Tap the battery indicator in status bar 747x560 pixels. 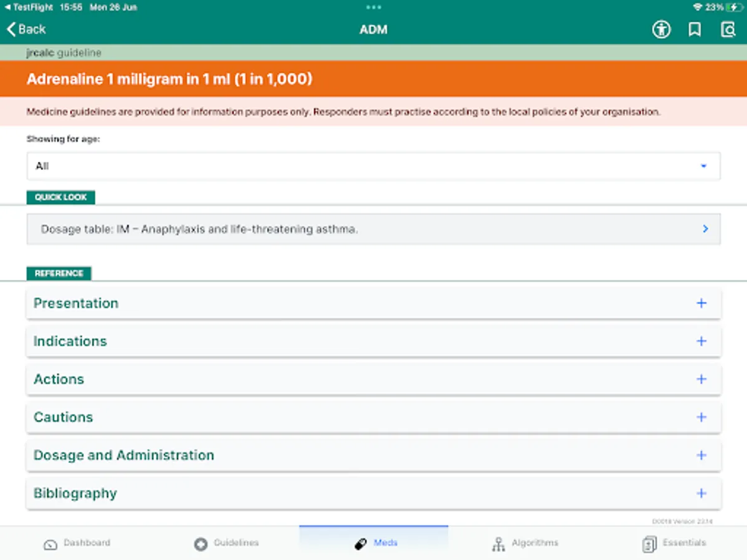[x=733, y=7]
